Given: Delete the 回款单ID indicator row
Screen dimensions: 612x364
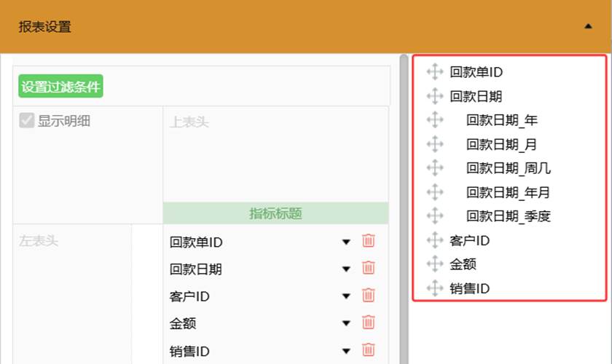Looking at the screenshot, I should click(369, 241).
